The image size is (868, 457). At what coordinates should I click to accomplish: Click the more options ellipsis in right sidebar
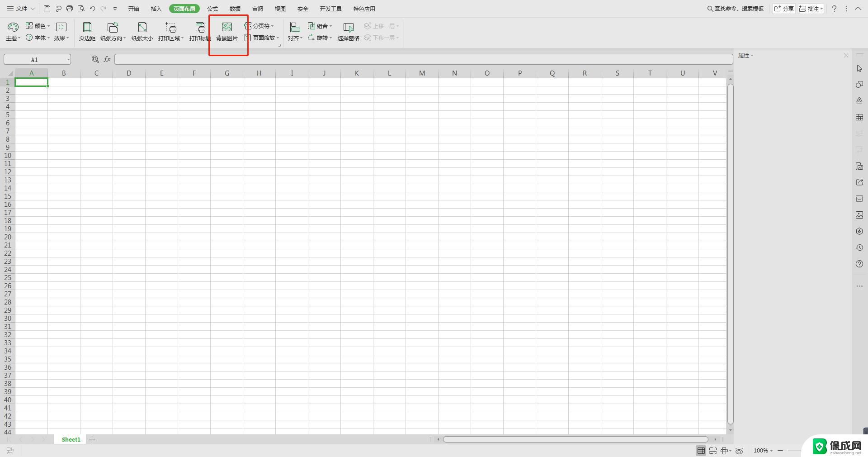click(x=859, y=286)
